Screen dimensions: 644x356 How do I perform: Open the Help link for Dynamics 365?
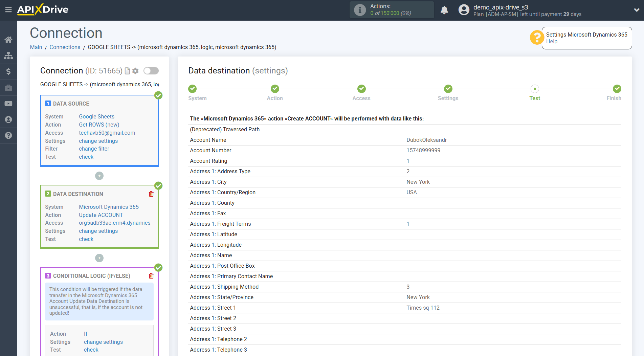click(552, 41)
